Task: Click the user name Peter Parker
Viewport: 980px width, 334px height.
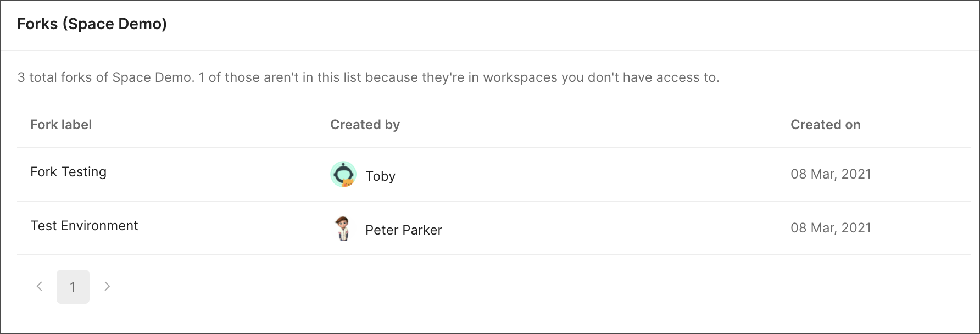Action: point(404,230)
